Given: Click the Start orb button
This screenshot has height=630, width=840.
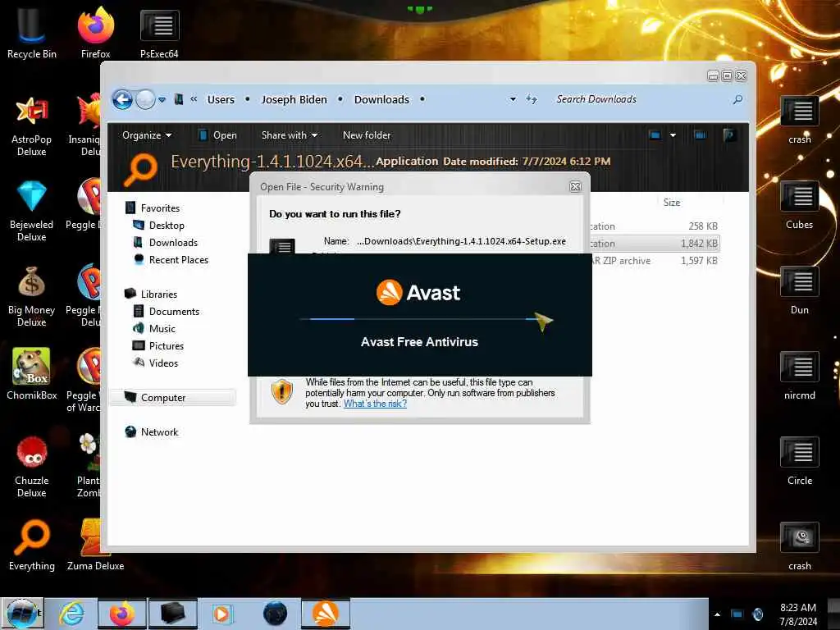Looking at the screenshot, I should tap(21, 614).
